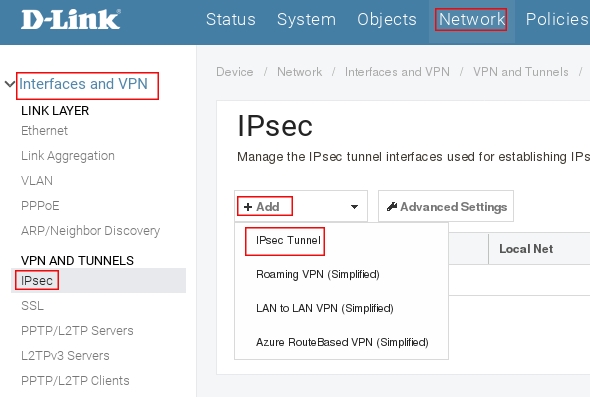The width and height of the screenshot is (590, 397).
Task: Open the System top menu
Action: [306, 20]
